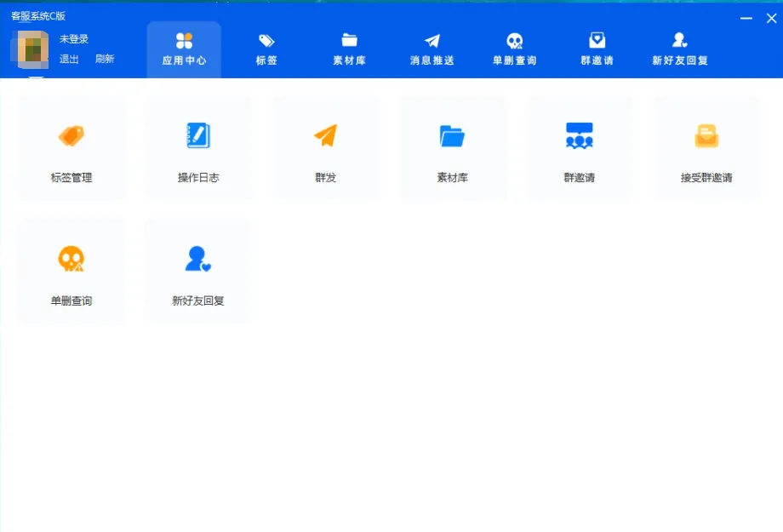Click the 刷新 (Refresh) link
The width and height of the screenshot is (783, 532).
click(x=105, y=59)
